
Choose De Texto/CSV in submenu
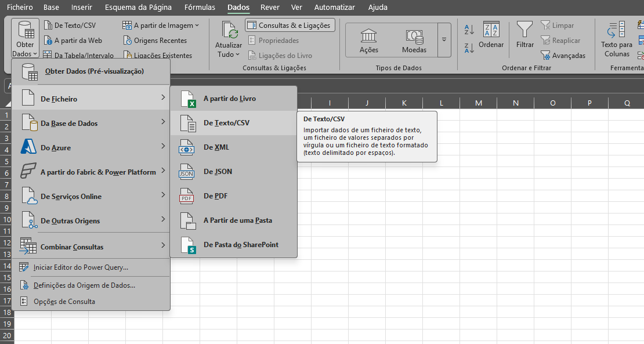pyautogui.click(x=233, y=123)
